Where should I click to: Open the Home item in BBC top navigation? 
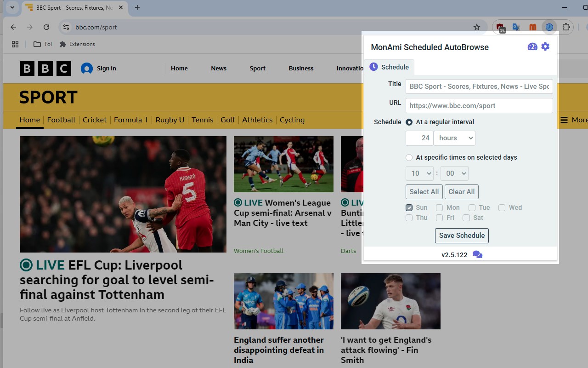(x=179, y=69)
